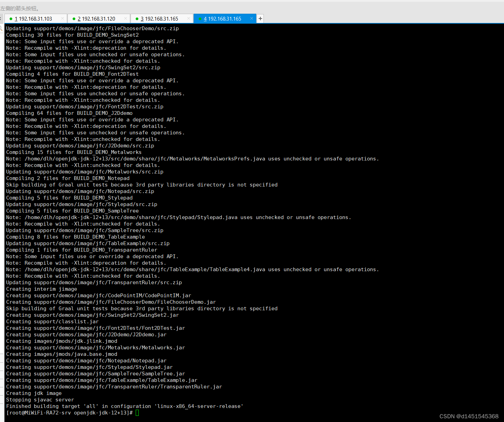
Task: Click the note about MetalworksPrefs.java unchecked operations
Action: coord(193,159)
